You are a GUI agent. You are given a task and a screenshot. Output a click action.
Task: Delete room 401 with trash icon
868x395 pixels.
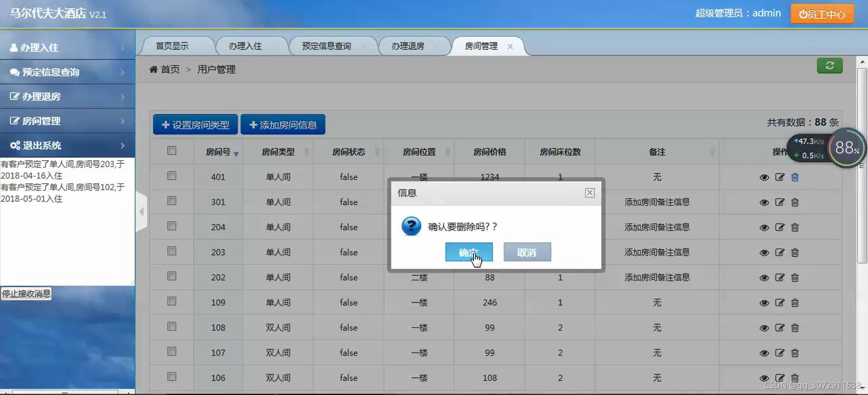coord(795,177)
